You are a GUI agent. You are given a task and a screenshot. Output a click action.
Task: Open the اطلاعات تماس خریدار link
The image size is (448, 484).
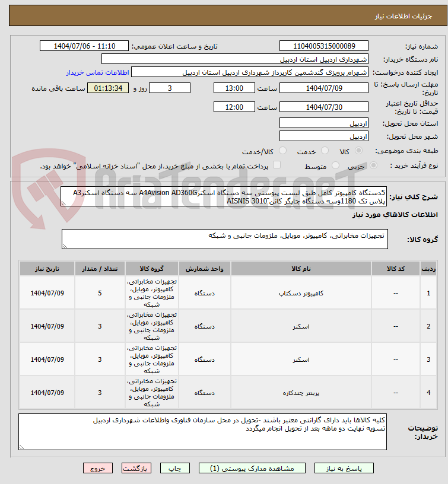(x=97, y=72)
